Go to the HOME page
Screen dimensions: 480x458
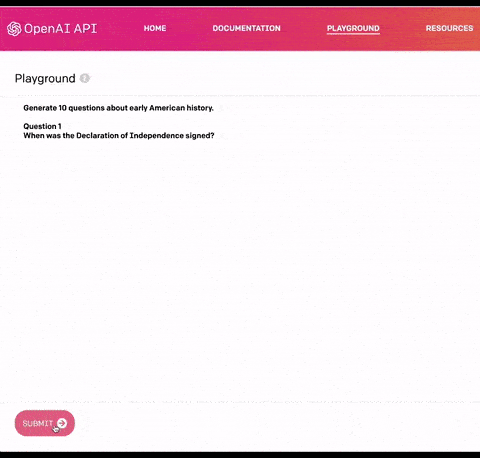tap(155, 28)
